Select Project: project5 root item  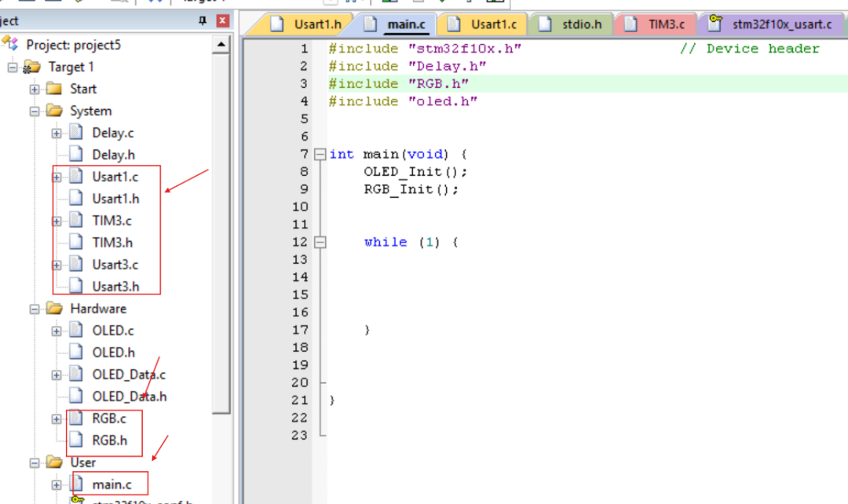coord(74,45)
